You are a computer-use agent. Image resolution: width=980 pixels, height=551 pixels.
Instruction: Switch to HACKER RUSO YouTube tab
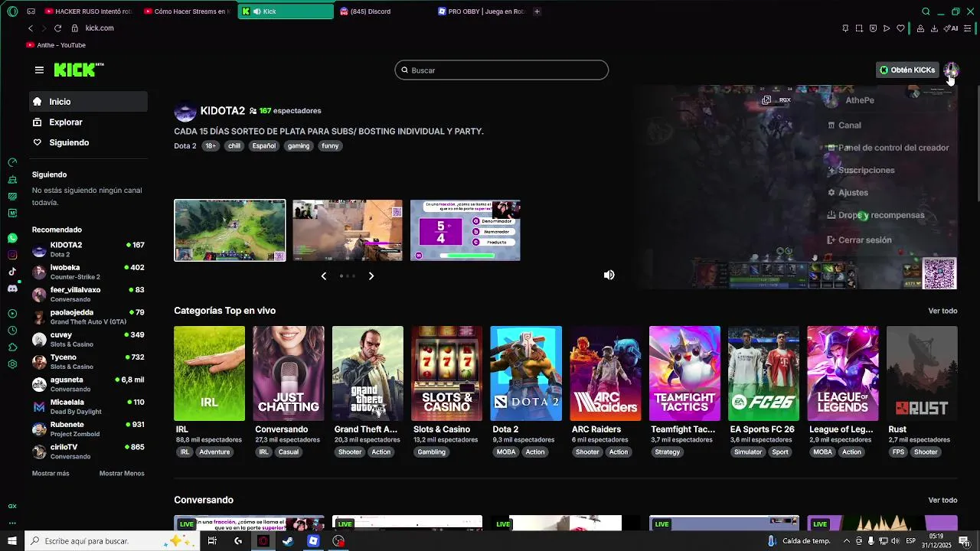[88, 11]
